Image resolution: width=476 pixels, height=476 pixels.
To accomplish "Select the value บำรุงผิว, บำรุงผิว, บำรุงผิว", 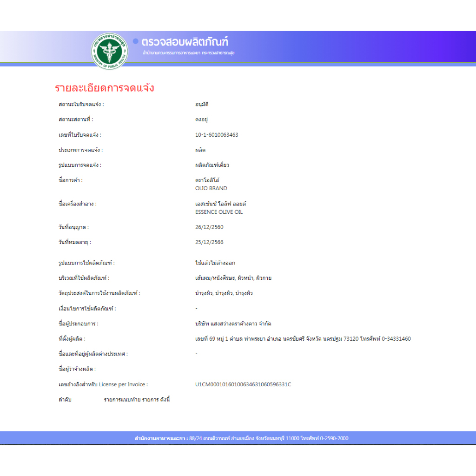I will tap(224, 293).
